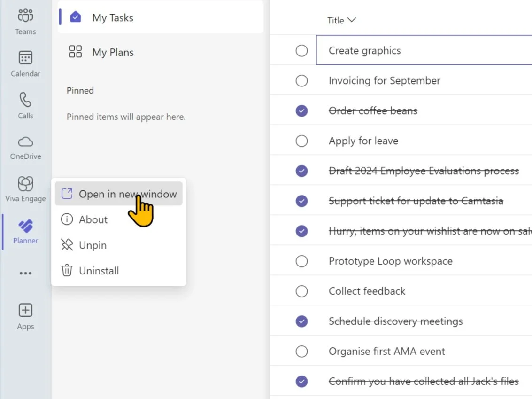Open the Hurry, items on your wishlist task
This screenshot has width=532, height=399.
[430, 231]
